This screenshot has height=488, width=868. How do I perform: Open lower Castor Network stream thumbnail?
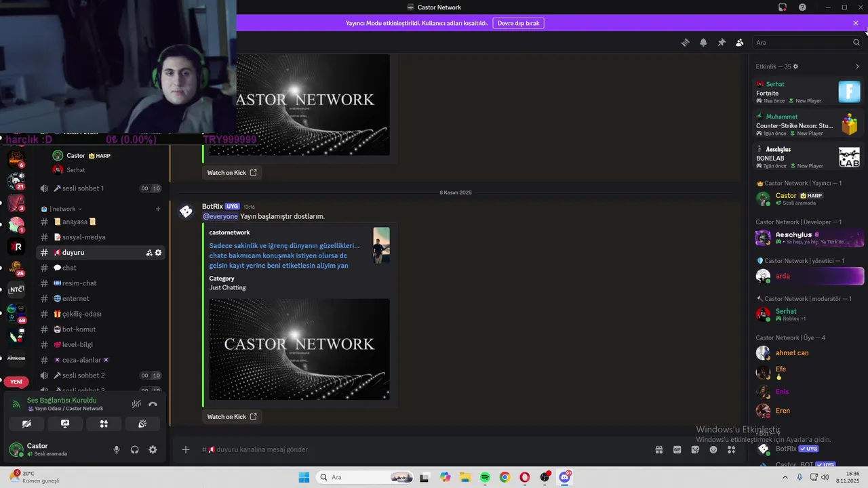tap(299, 349)
